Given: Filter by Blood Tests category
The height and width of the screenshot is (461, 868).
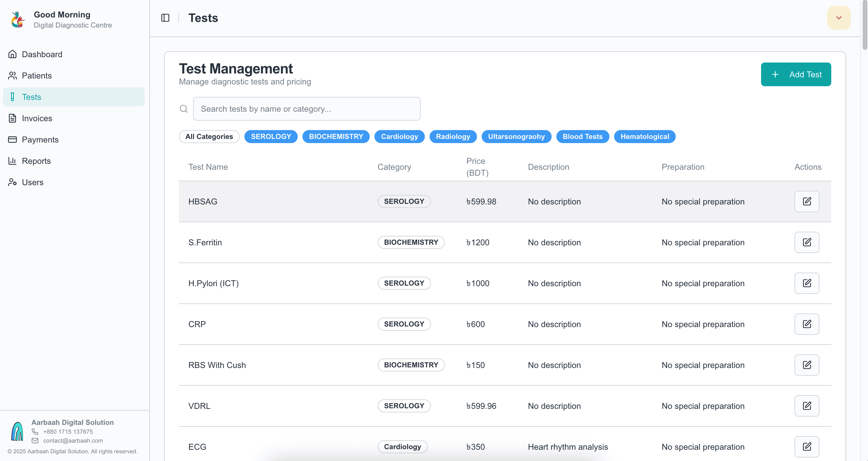Looking at the screenshot, I should 583,137.
